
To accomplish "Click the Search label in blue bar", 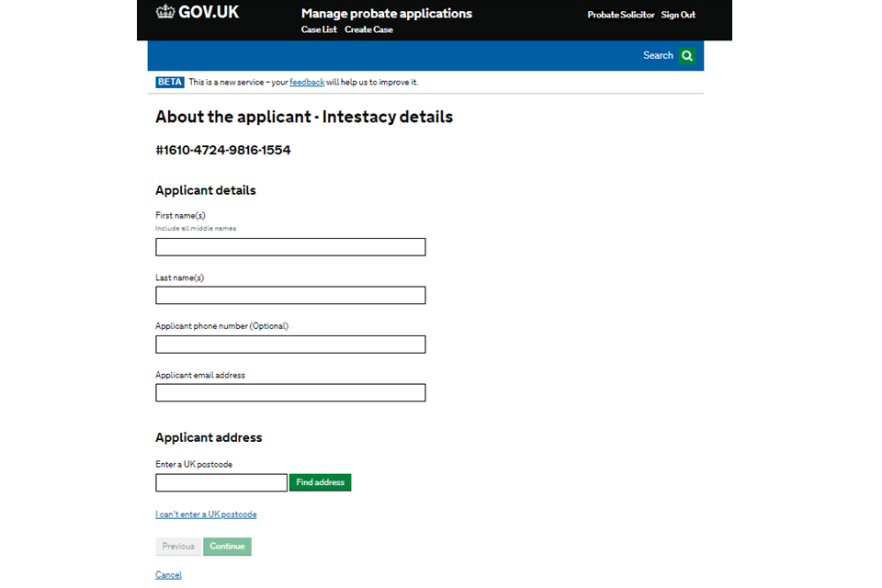I will coord(658,56).
